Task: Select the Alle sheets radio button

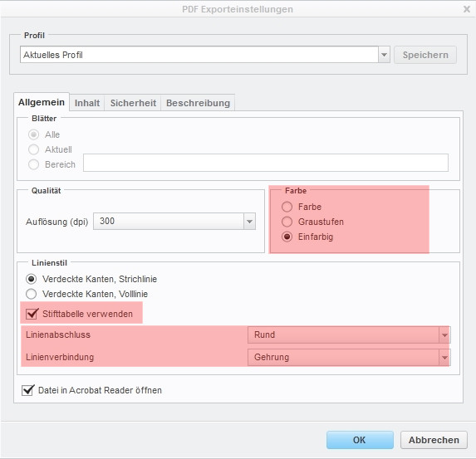Action: pyautogui.click(x=33, y=134)
